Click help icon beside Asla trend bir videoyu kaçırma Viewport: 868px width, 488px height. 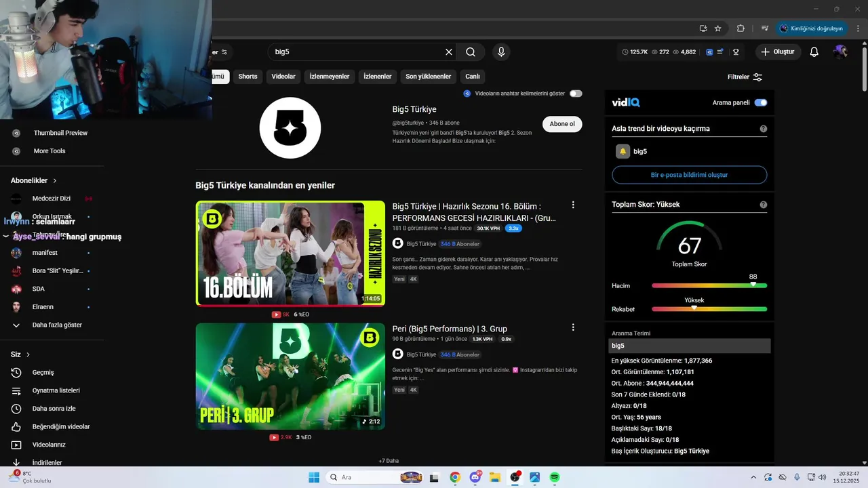(764, 129)
